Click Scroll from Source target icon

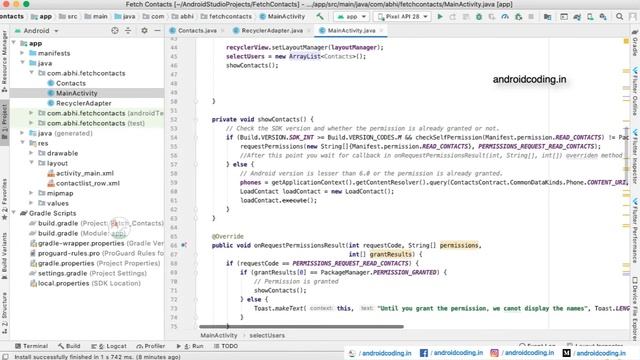click(x=115, y=31)
